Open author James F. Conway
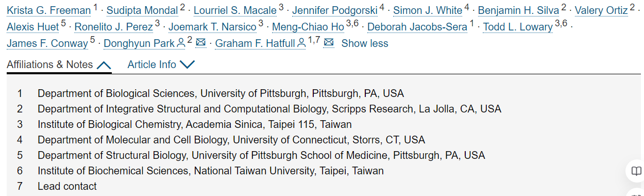This screenshot has height=196, width=644. [x=47, y=44]
